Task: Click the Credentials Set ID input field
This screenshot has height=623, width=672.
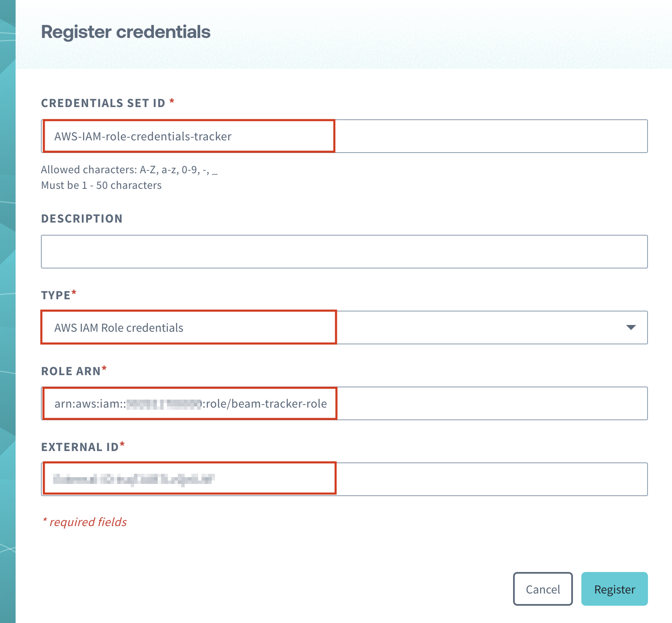Action: point(344,136)
